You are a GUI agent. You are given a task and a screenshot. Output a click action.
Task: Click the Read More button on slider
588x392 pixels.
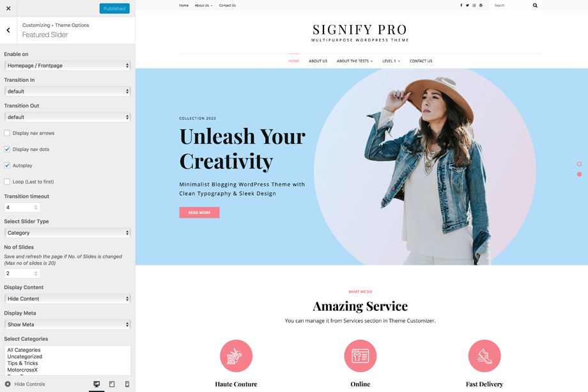tap(199, 212)
